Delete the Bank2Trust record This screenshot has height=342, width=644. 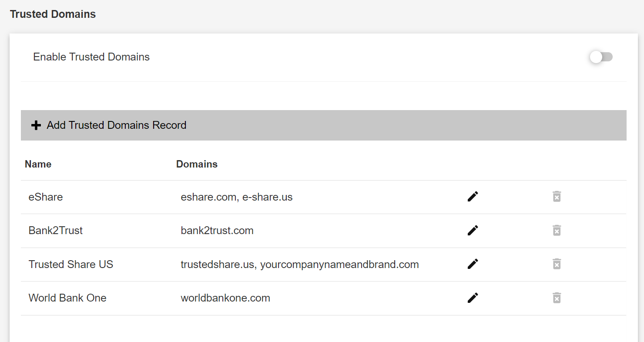(557, 231)
